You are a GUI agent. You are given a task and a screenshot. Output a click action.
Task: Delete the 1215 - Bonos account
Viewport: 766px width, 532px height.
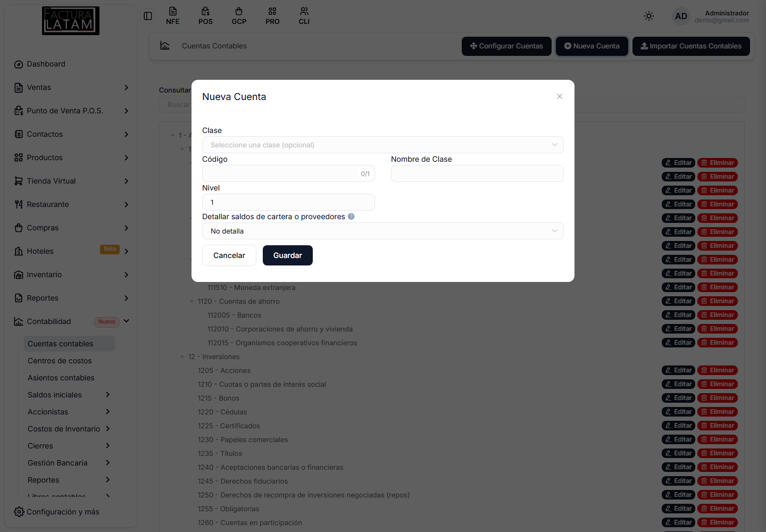[x=718, y=398]
